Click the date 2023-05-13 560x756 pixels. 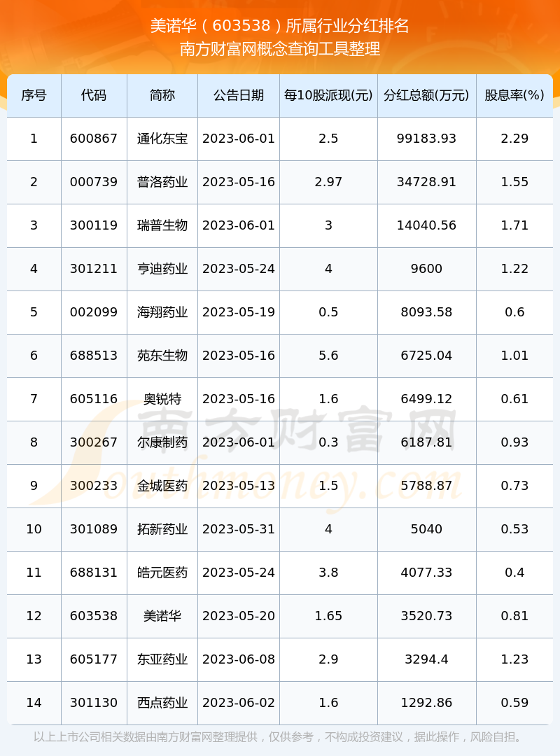[239, 486]
